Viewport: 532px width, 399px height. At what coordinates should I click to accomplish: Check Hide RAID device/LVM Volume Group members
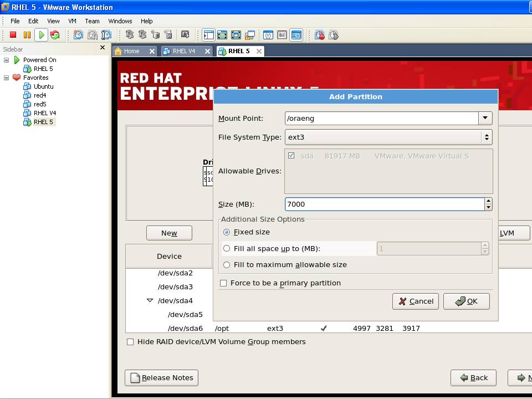coord(130,342)
